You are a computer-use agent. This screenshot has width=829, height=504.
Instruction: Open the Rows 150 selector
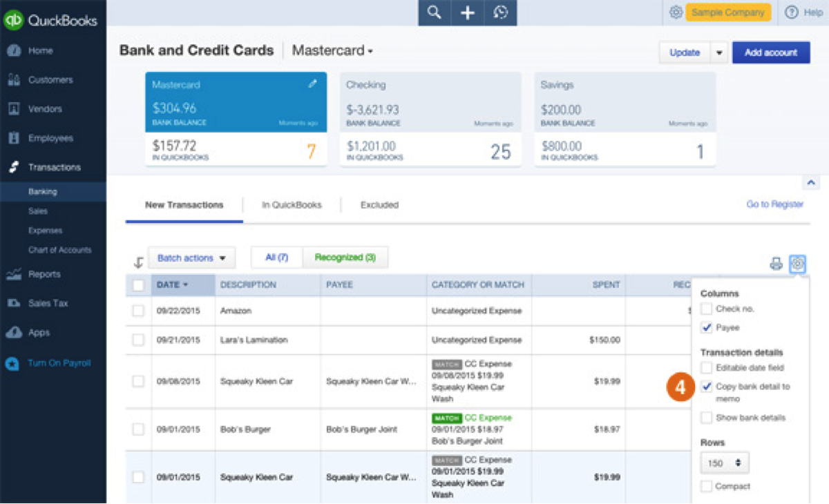click(724, 463)
